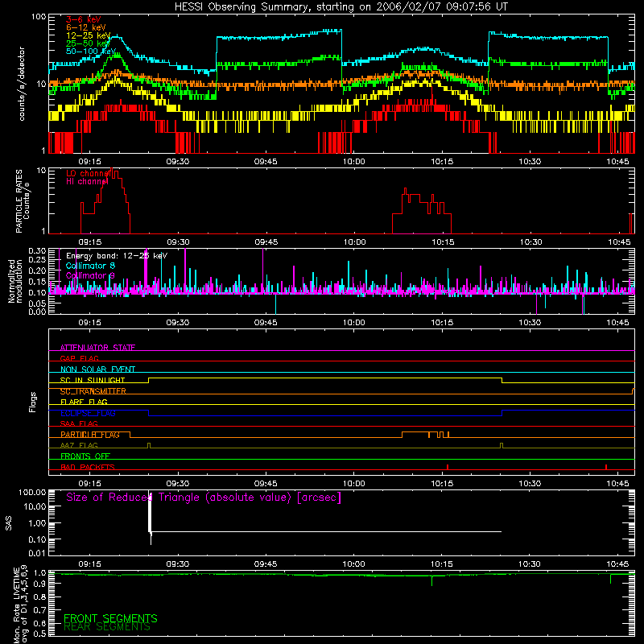Select the SC_TRANSMITTER flag label

[93, 391]
